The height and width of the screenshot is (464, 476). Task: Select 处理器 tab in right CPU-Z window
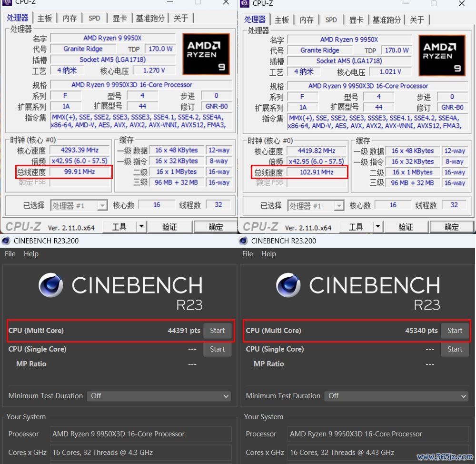(x=255, y=20)
